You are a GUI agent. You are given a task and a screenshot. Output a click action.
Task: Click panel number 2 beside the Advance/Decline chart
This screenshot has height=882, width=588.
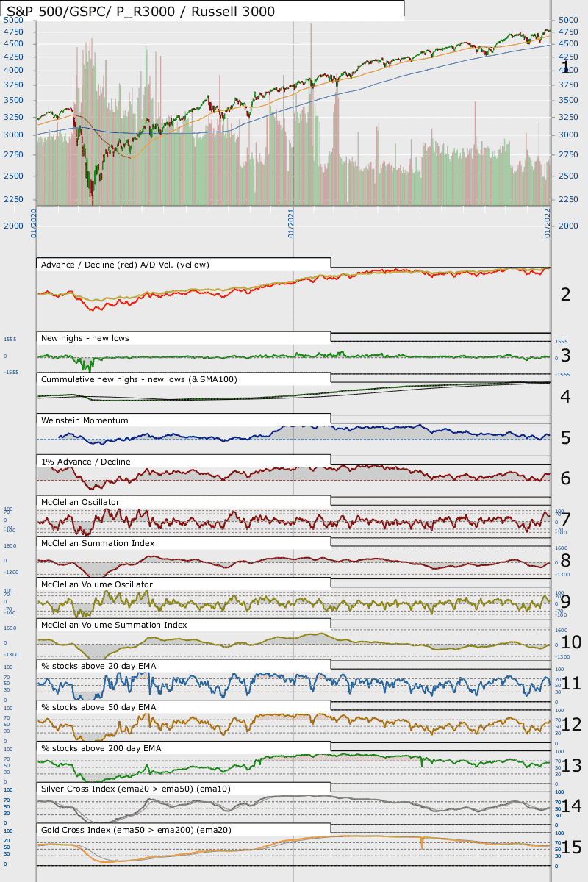click(565, 295)
